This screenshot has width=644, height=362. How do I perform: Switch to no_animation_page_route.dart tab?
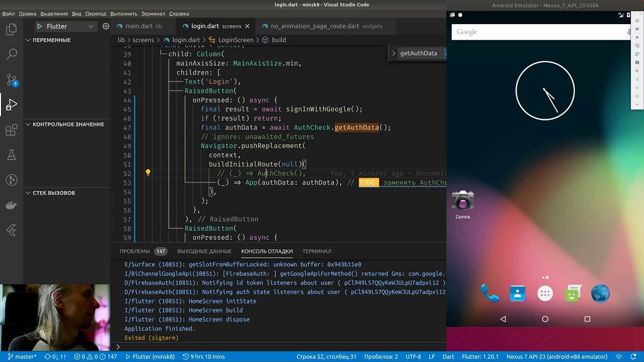click(x=326, y=26)
